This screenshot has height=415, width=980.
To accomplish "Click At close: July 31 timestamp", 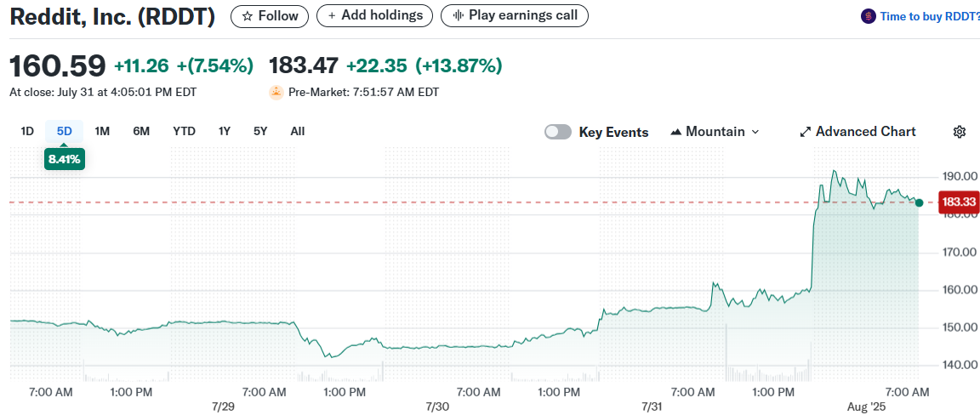I will point(103,93).
